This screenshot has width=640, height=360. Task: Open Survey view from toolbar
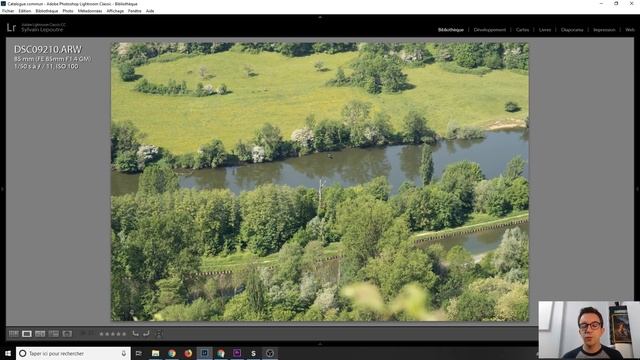[53, 334]
